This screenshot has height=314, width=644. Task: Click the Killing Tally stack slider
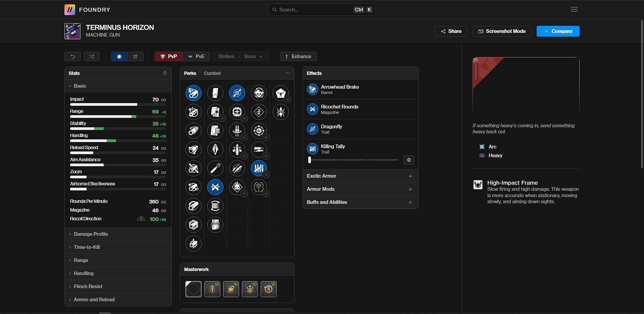coord(353,160)
